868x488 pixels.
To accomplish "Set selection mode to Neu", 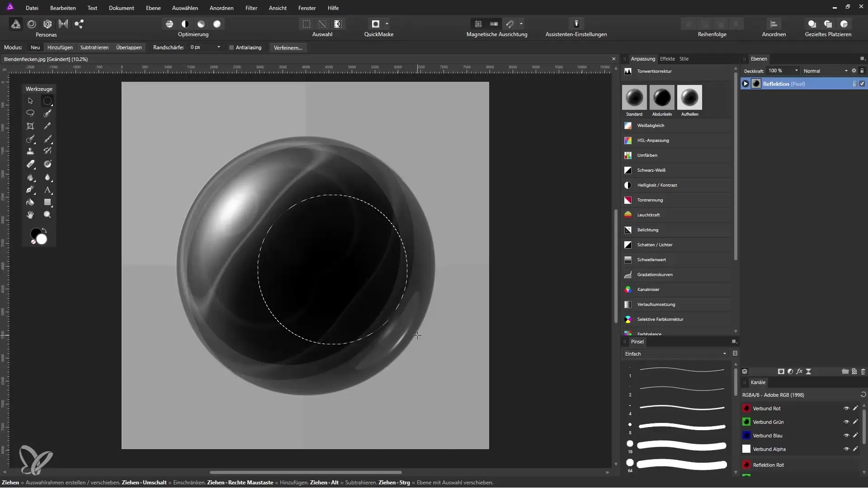I will [x=35, y=47].
